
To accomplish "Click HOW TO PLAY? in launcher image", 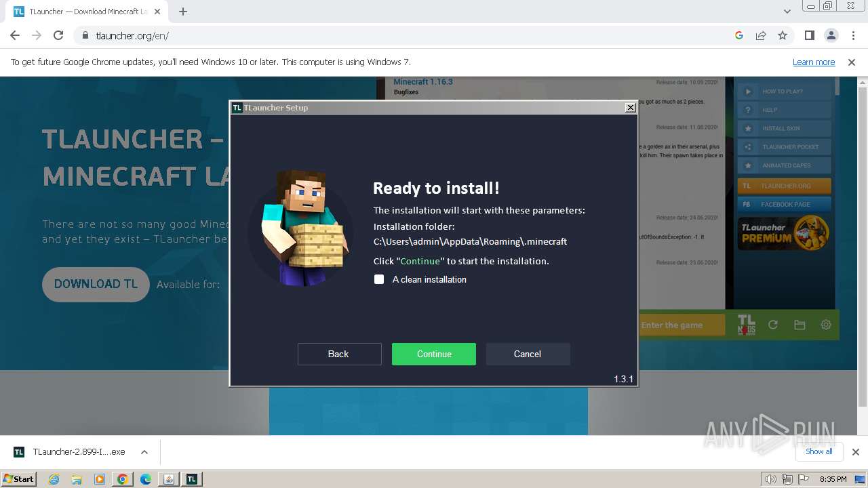I will [784, 91].
